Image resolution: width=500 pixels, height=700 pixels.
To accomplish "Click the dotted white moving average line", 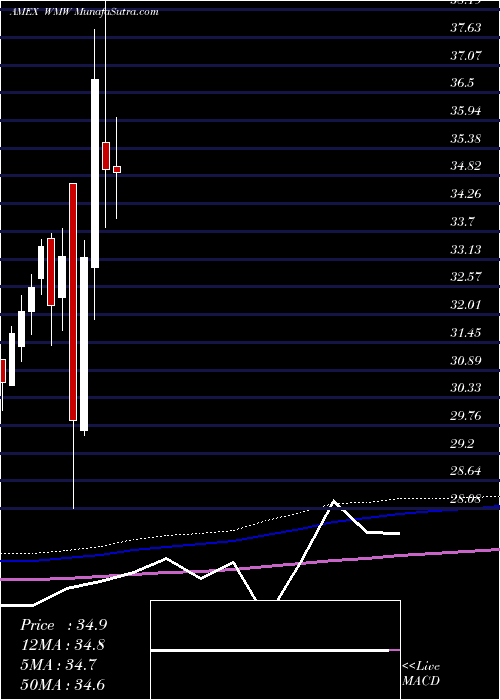I will [x=250, y=527].
